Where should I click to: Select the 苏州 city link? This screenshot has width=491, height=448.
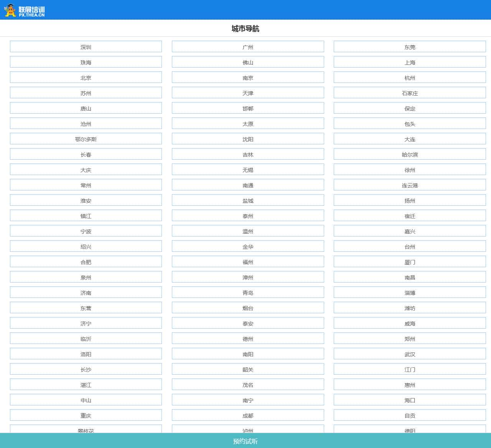tap(86, 93)
